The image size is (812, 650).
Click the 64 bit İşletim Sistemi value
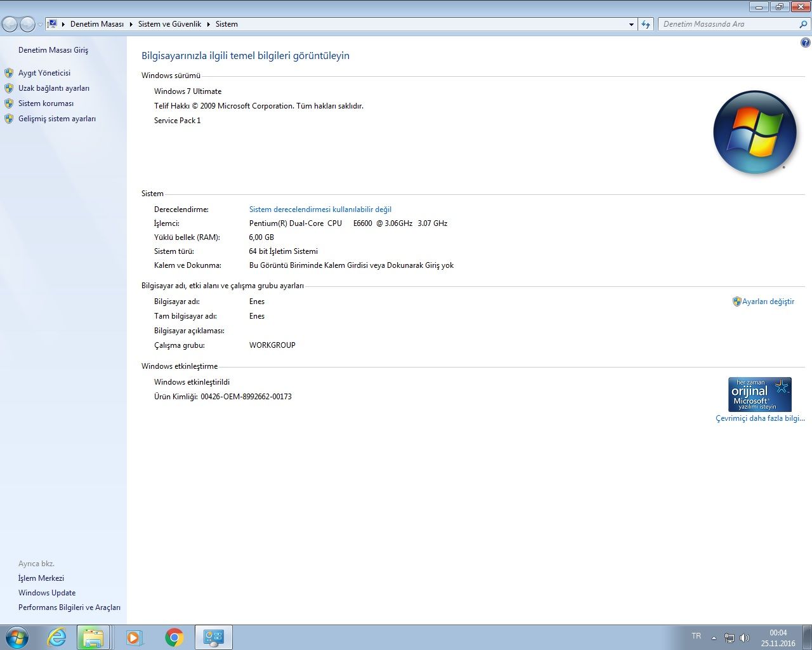284,251
